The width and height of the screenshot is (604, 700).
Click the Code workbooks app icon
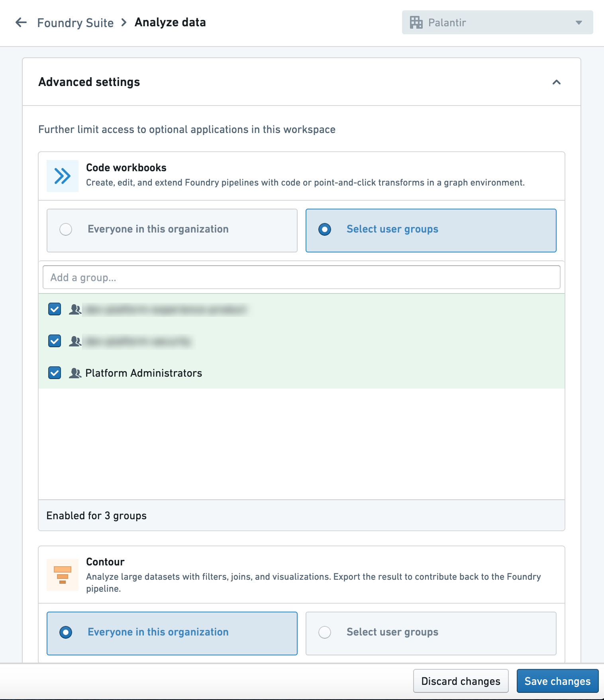63,176
